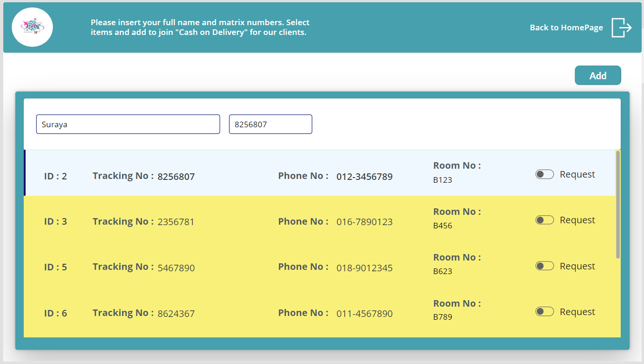The image size is (644, 364).
Task: Switch on Request toggle for ID 6
Action: (x=544, y=312)
